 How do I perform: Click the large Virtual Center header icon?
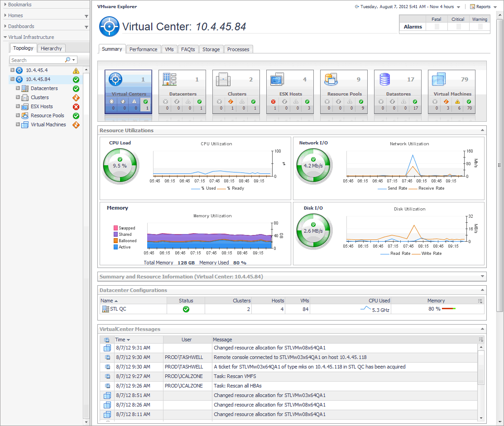(109, 26)
